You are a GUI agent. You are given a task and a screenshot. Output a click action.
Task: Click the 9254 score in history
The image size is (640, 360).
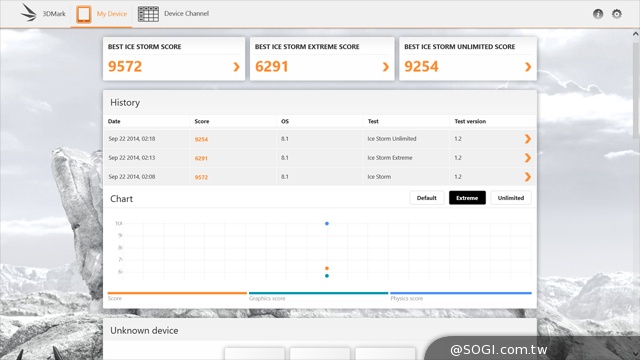201,139
